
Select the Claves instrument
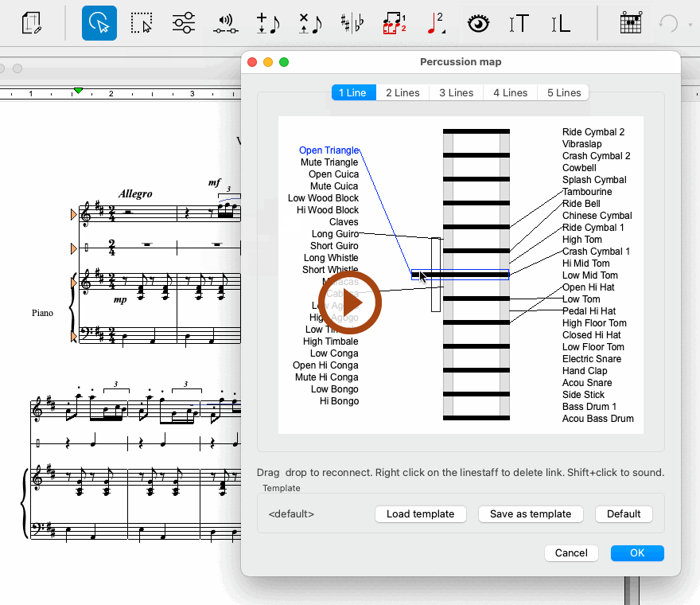[344, 222]
